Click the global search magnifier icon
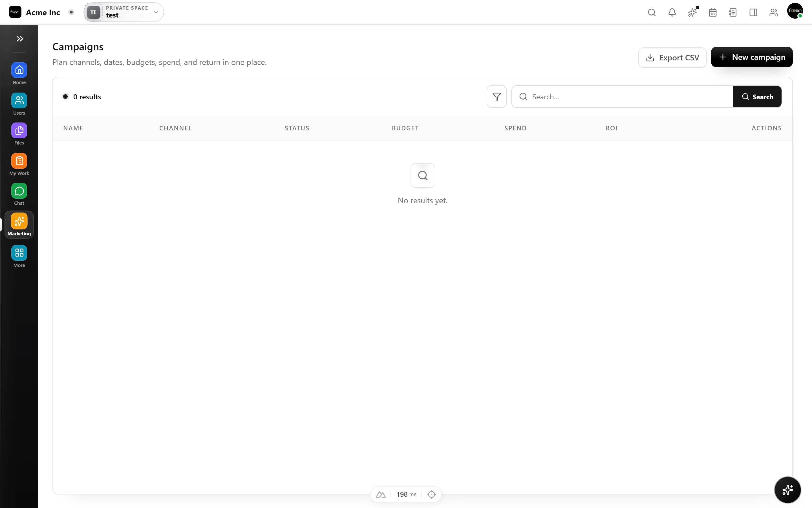Image resolution: width=812 pixels, height=508 pixels. [x=652, y=12]
